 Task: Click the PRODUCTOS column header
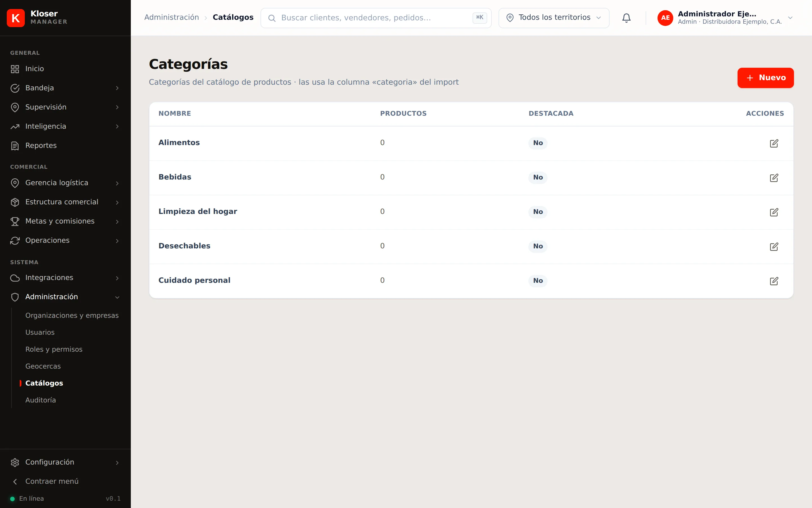tap(403, 113)
